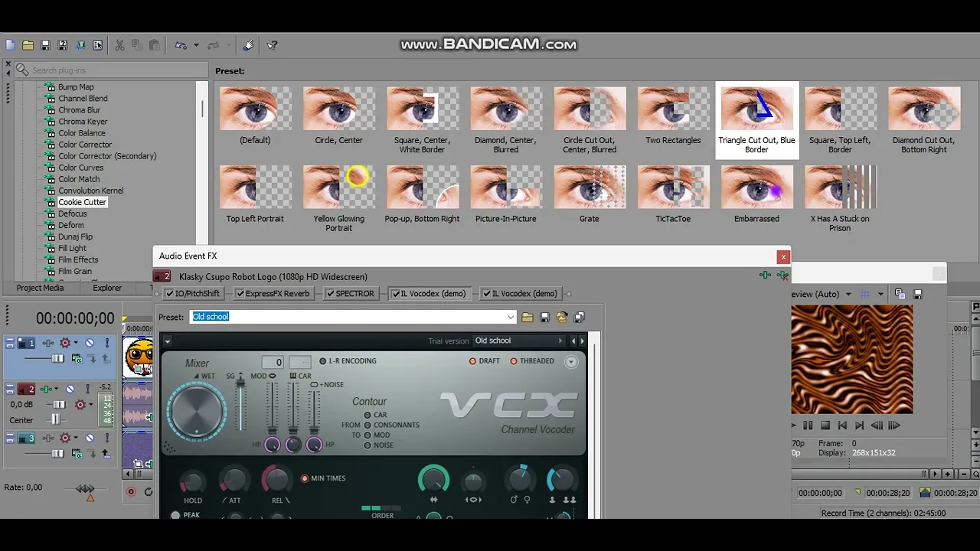Toggle the first IL Vocodex (demo) checkbox
The width and height of the screenshot is (980, 551).
(396, 294)
